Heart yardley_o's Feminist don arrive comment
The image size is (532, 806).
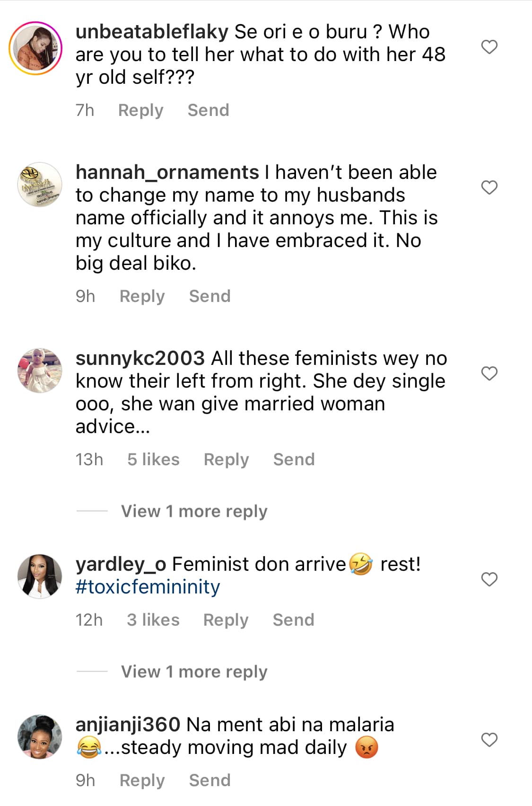(489, 579)
